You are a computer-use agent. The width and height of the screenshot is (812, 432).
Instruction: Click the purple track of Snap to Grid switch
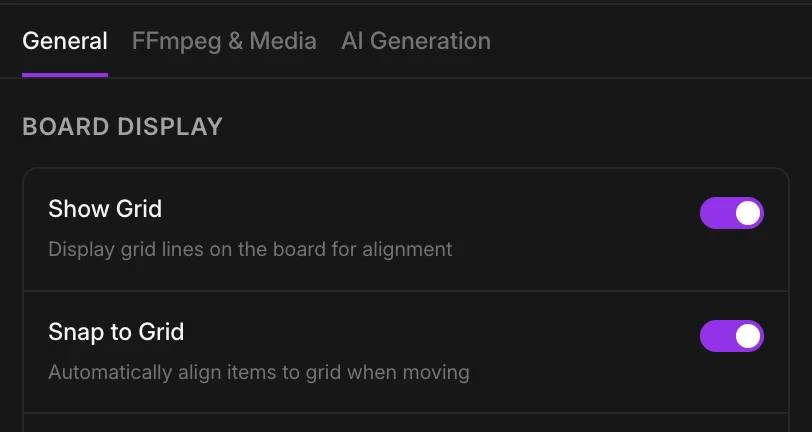pyautogui.click(x=714, y=336)
